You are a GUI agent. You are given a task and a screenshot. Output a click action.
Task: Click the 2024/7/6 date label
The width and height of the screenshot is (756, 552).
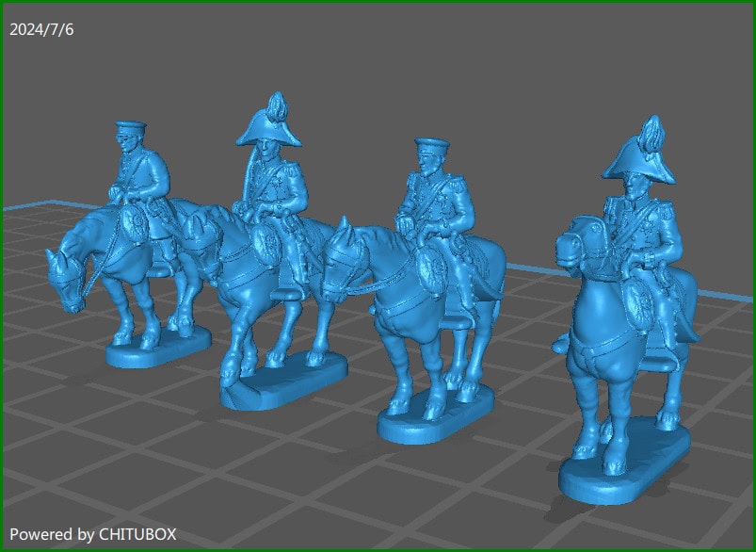coord(41,28)
